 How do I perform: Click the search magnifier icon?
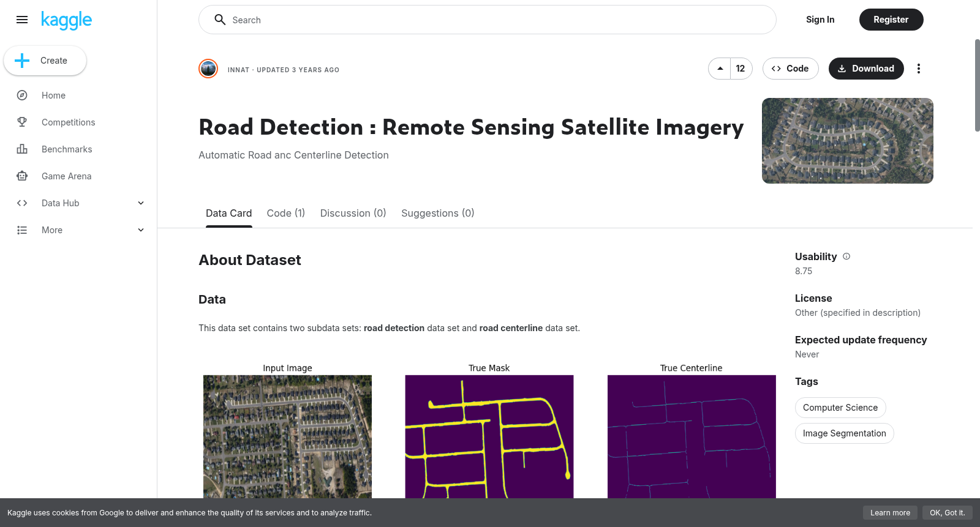click(220, 20)
